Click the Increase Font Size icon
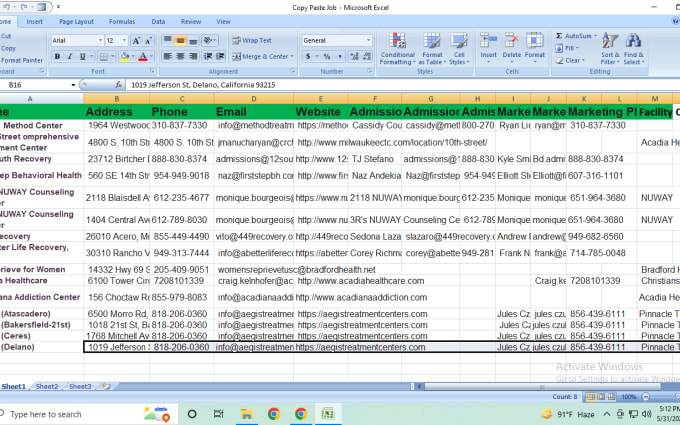This screenshot has height=425, width=680. 136,41
